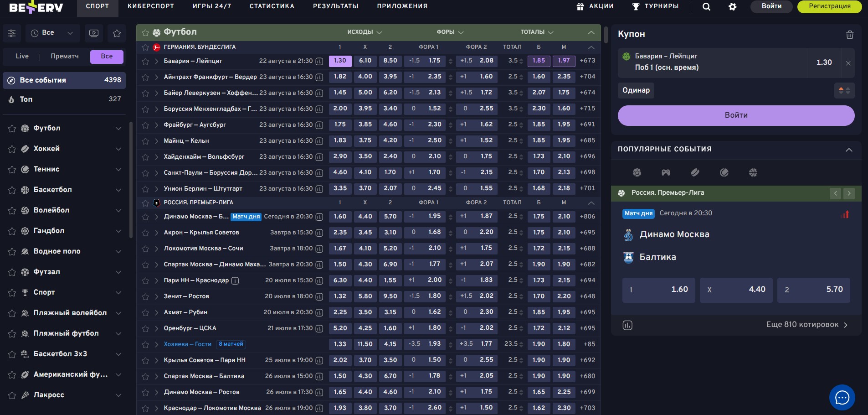Open Еще 810 котировок link
The width and height of the screenshot is (868, 415).
coord(806,325)
